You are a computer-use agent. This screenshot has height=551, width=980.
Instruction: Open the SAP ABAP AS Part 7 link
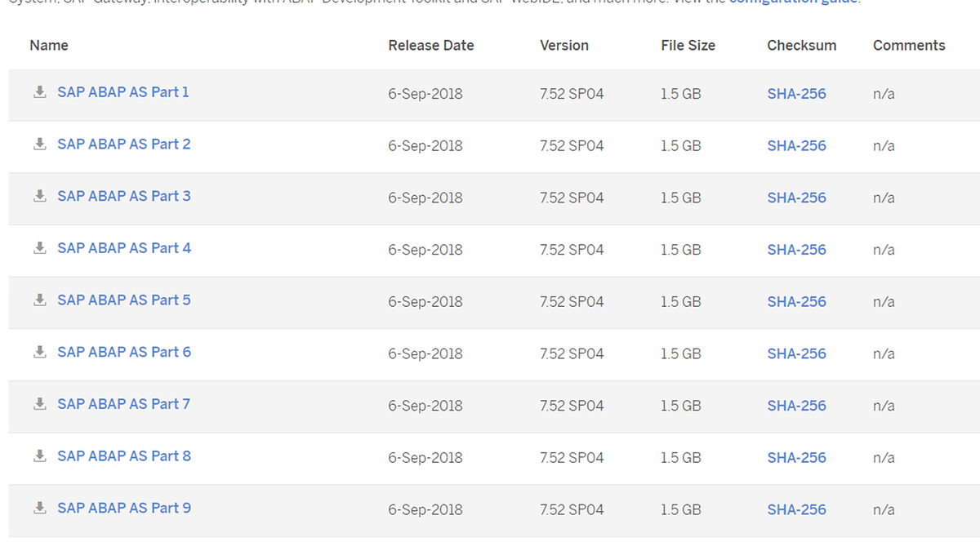123,404
